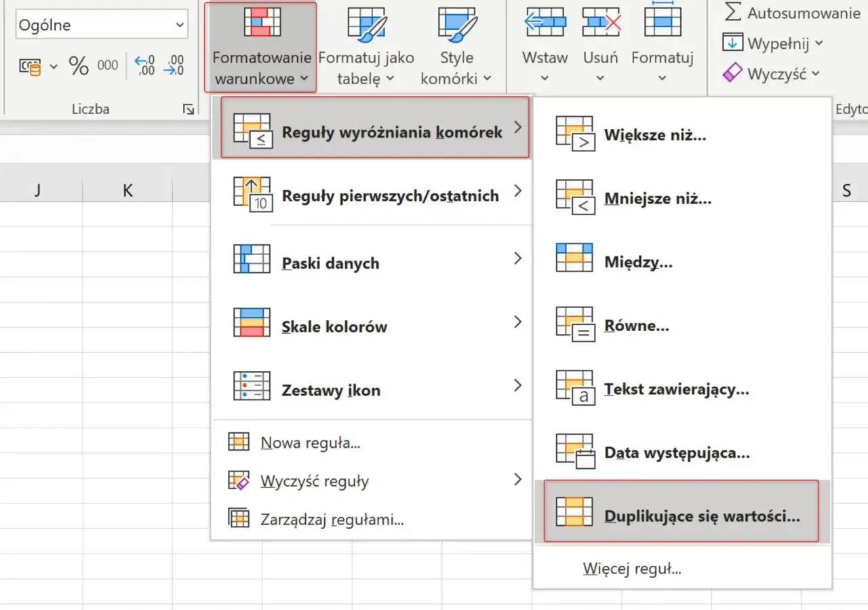This screenshot has width=868, height=610.
Task: Click the Usuń delete cells icon
Action: point(599,22)
